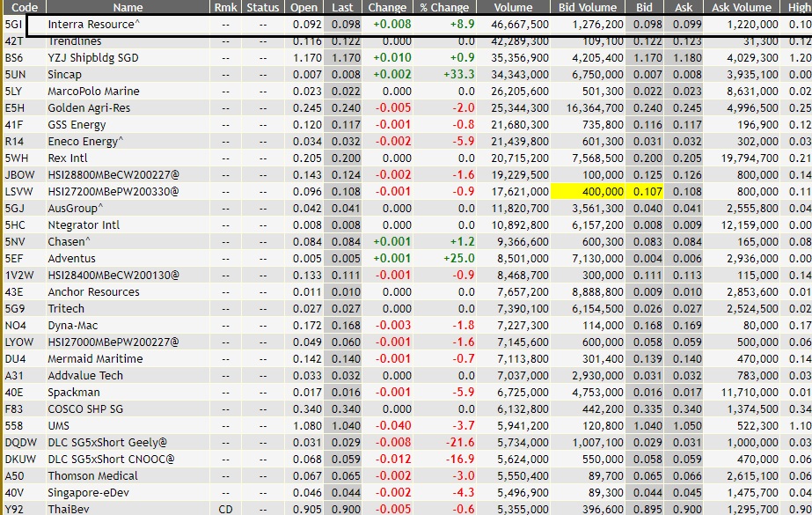The height and width of the screenshot is (515, 812).
Task: Sort by Ask Volume column header
Action: point(742,7)
